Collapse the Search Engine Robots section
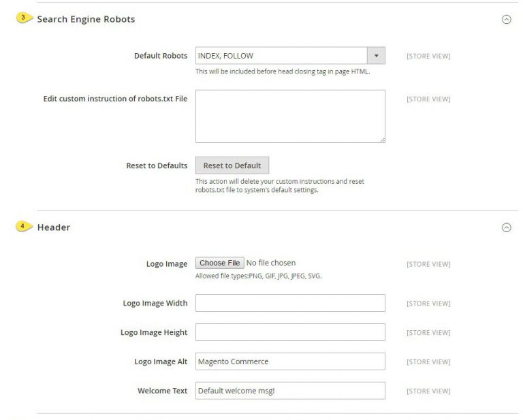The height and width of the screenshot is (420, 523). coord(507,19)
